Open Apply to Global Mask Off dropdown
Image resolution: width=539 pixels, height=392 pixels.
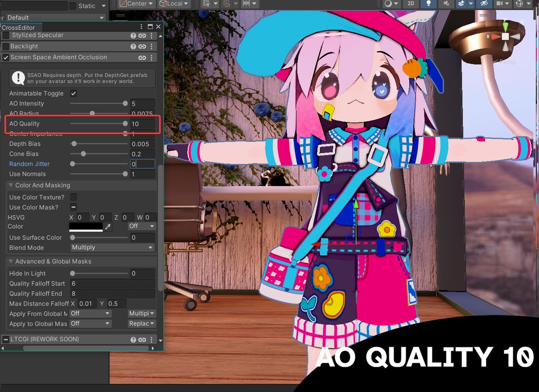[90, 324]
